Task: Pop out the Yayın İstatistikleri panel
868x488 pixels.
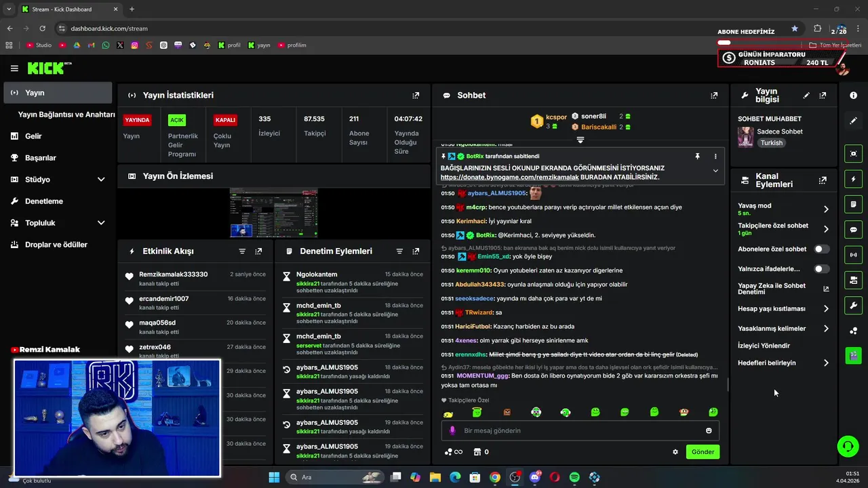Action: click(416, 96)
